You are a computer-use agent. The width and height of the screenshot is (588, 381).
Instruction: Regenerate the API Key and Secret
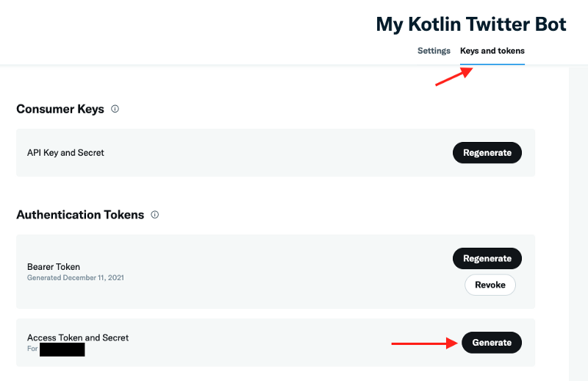(x=487, y=153)
